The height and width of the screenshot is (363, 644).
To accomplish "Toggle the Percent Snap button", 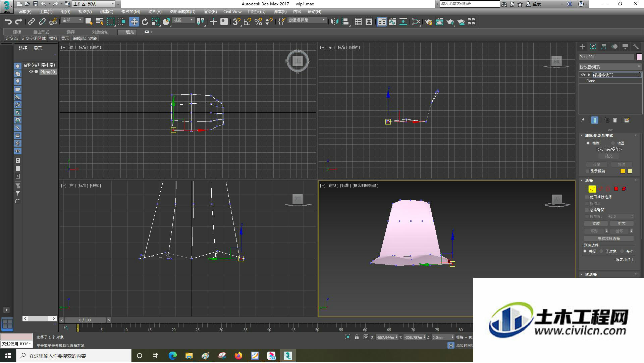I will point(258,22).
